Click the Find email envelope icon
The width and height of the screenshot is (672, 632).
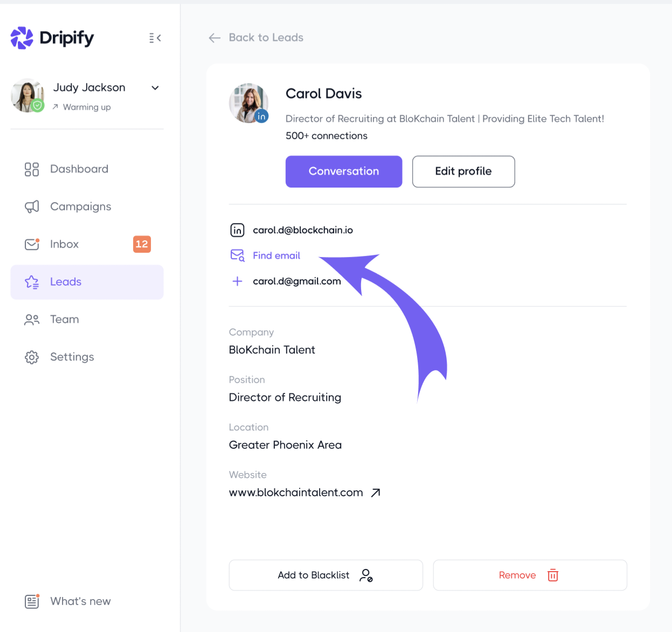coord(237,255)
